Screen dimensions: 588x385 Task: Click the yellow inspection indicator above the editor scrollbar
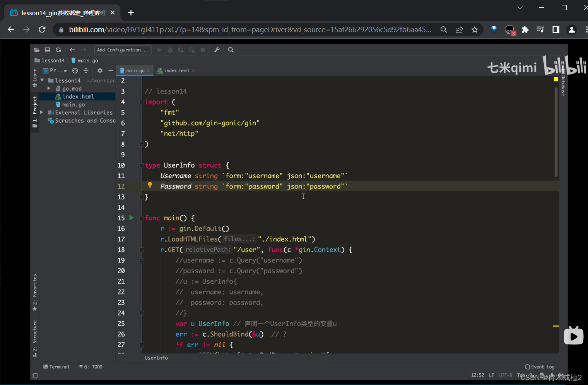tap(556, 79)
